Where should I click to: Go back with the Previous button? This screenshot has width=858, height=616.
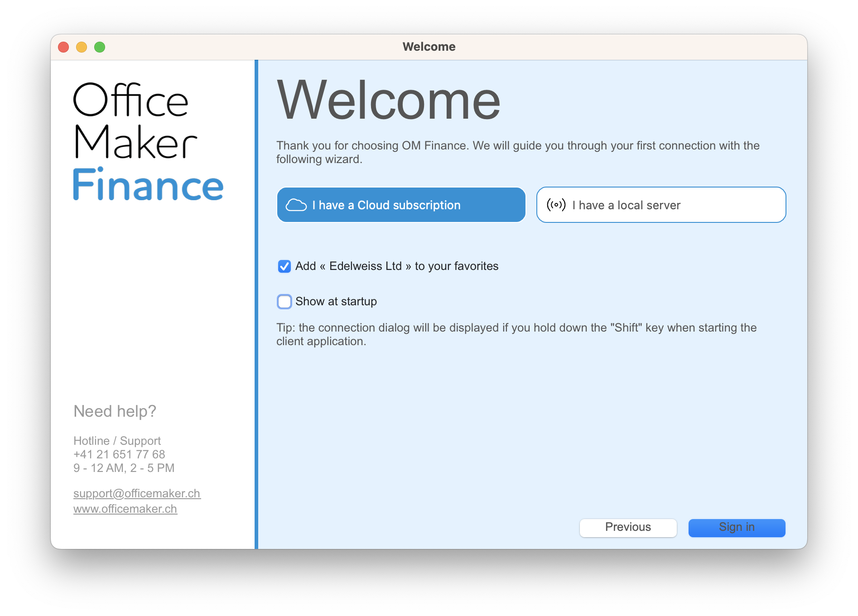(628, 527)
